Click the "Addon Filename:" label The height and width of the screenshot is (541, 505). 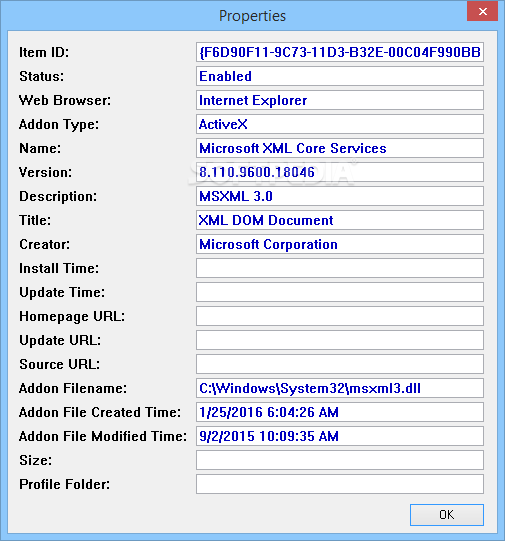[x=73, y=388]
